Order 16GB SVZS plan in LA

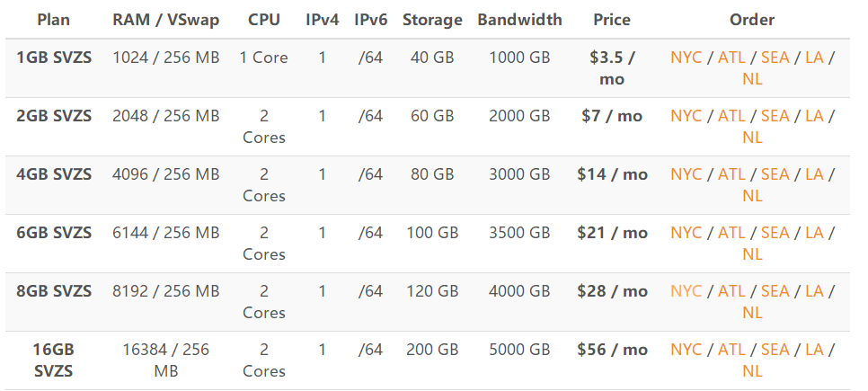[814, 350]
